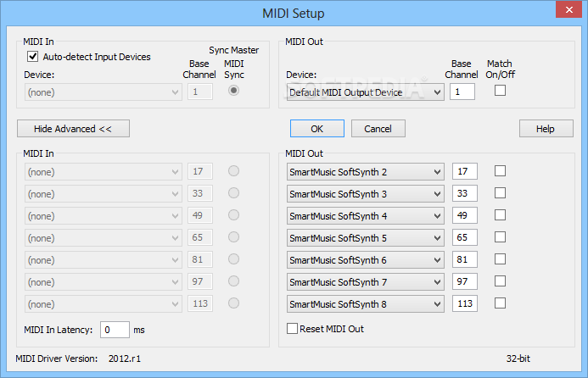Check the Reset MIDI Out box
The height and width of the screenshot is (378, 588).
[x=292, y=329]
